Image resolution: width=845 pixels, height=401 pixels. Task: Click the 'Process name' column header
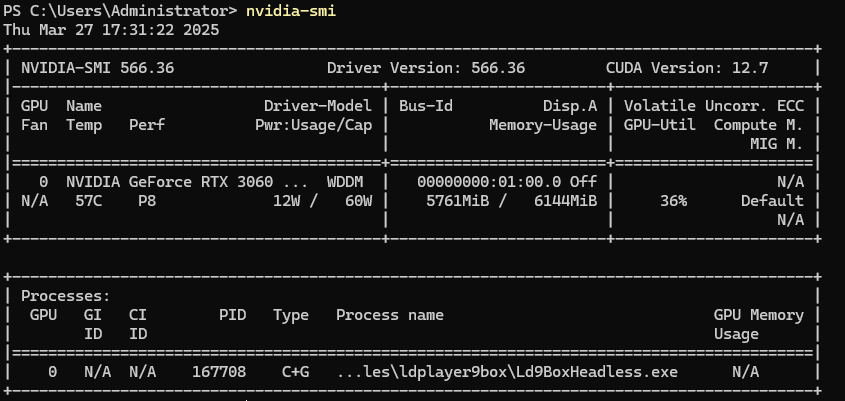coord(390,315)
